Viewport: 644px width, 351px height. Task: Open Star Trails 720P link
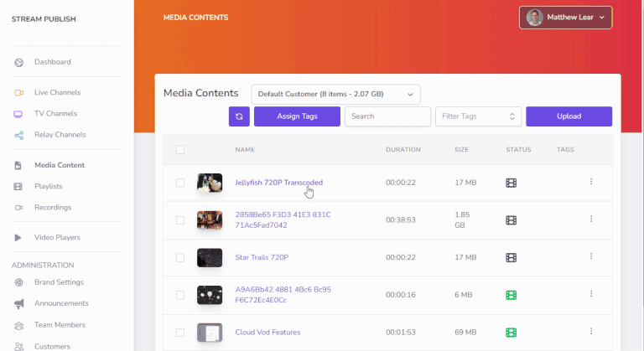tap(262, 257)
